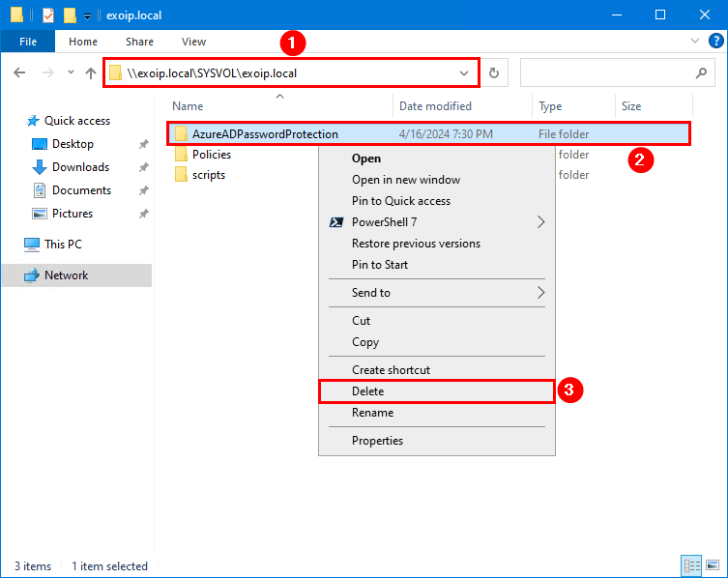
Task: Open Downloads in Quick access
Action: (80, 167)
